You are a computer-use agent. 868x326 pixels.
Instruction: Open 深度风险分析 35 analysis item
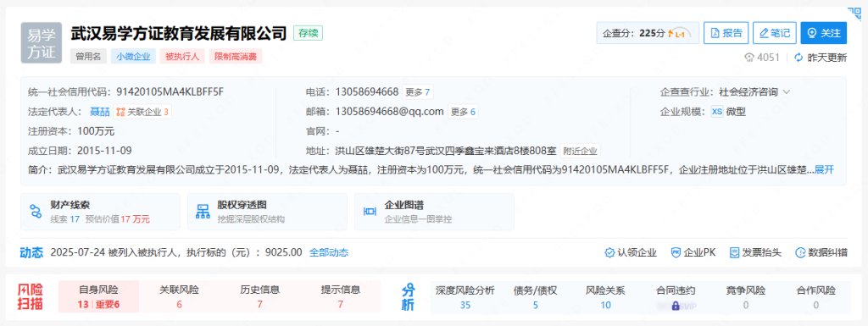(465, 296)
